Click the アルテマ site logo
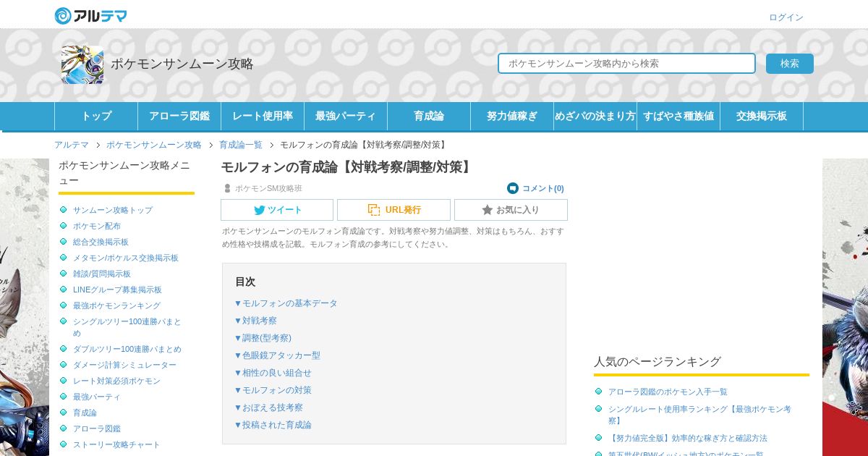The image size is (868, 456). tap(91, 15)
